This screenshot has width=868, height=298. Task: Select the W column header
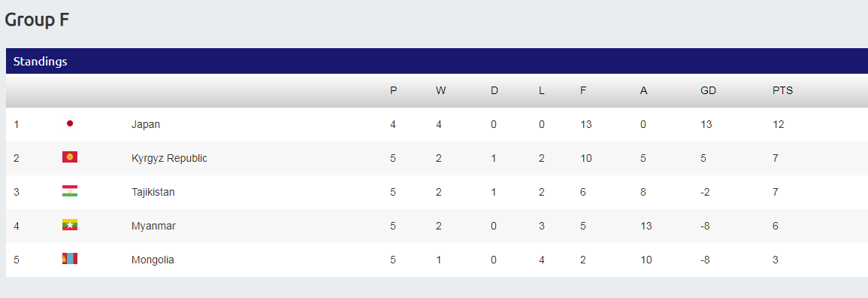tap(440, 91)
